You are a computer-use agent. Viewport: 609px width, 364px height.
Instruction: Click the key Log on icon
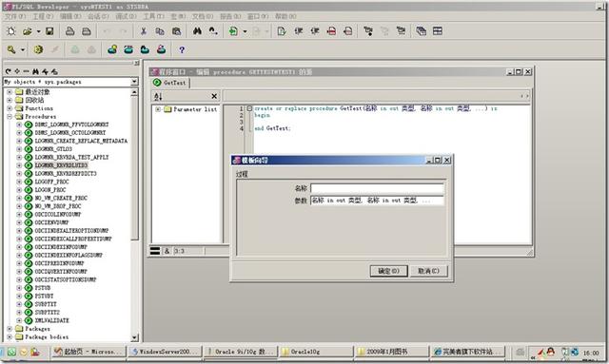(11, 49)
